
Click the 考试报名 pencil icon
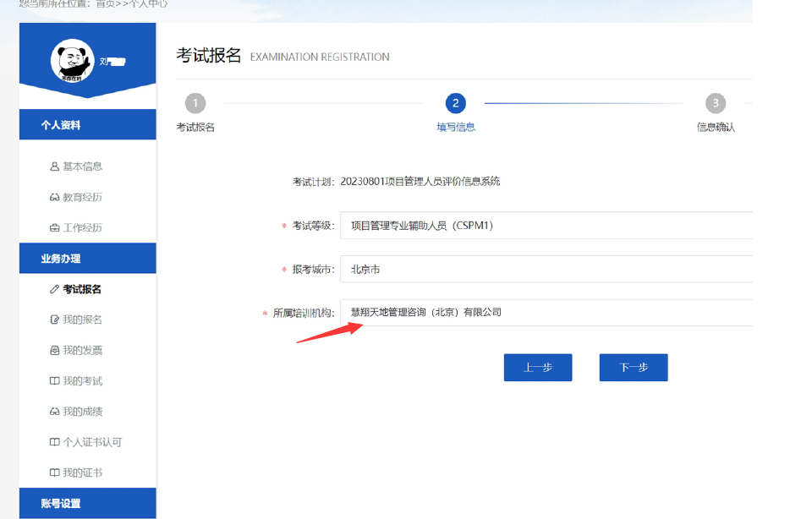[55, 289]
